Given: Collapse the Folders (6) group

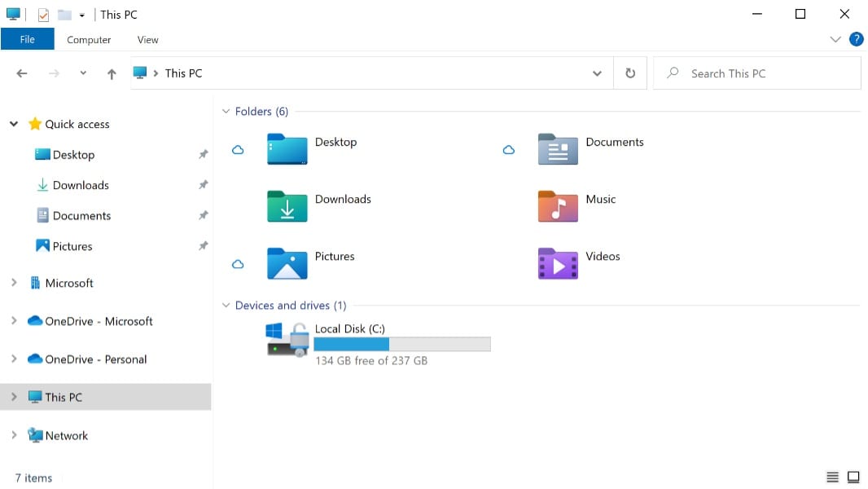Looking at the screenshot, I should coord(226,112).
